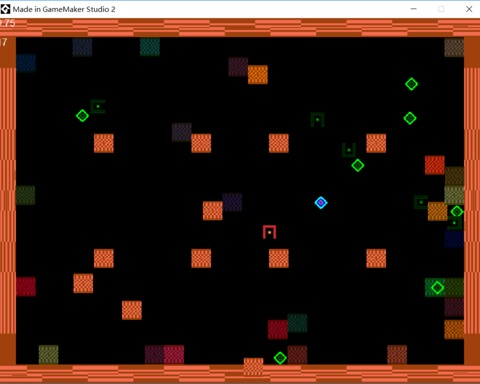Screen dimensions: 480x384
Task: Click the disabled maximize window button
Action: pyautogui.click(x=441, y=9)
